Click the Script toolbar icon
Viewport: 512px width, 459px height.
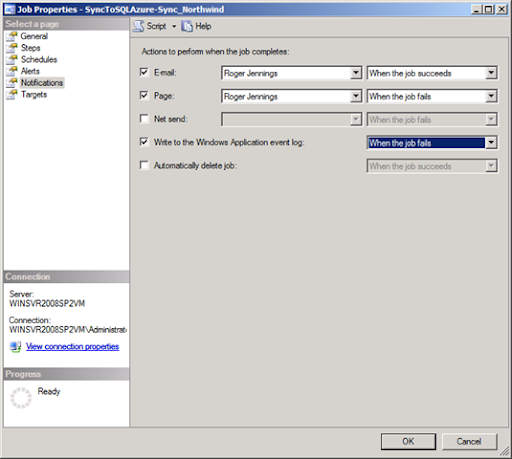click(139, 26)
